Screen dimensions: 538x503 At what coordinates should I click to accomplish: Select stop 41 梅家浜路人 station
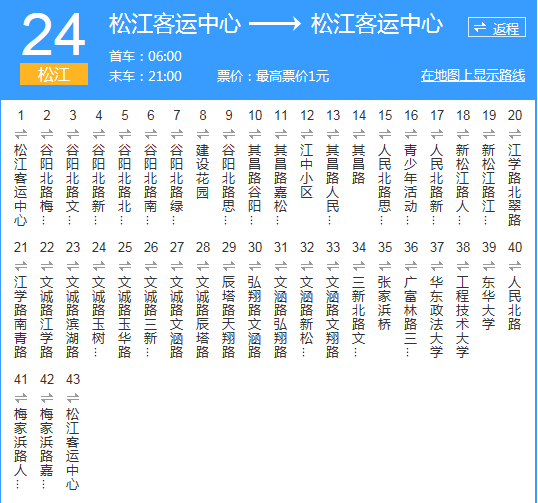(21, 448)
